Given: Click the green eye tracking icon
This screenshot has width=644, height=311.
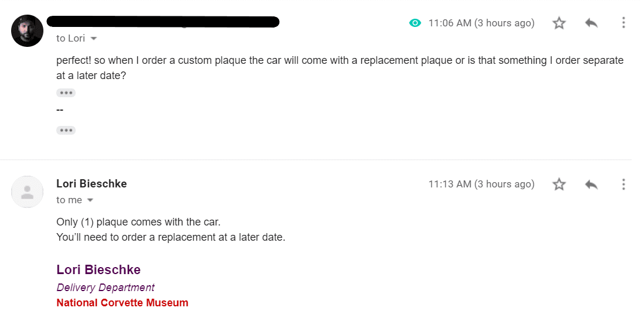Looking at the screenshot, I should point(415,23).
